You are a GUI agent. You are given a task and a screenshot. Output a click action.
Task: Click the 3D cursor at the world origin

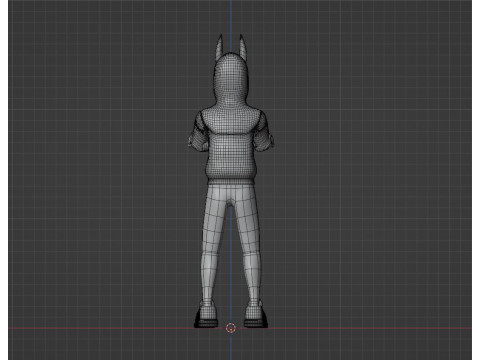coord(231,328)
